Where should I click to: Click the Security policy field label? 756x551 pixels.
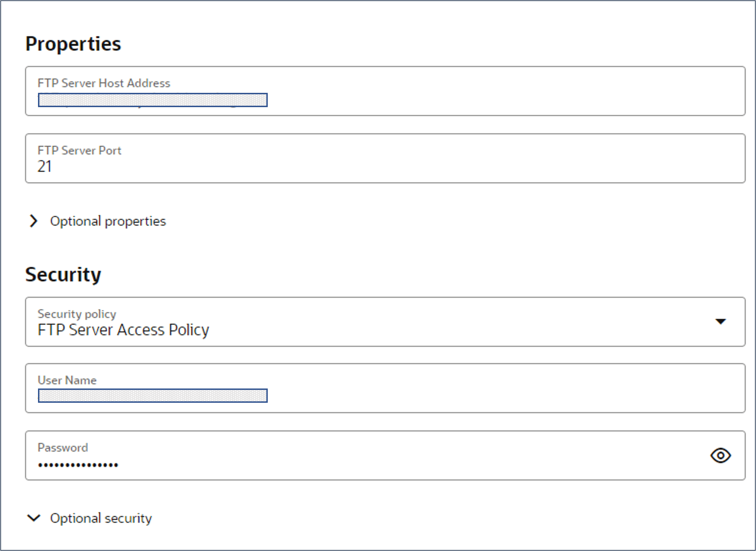pos(77,314)
